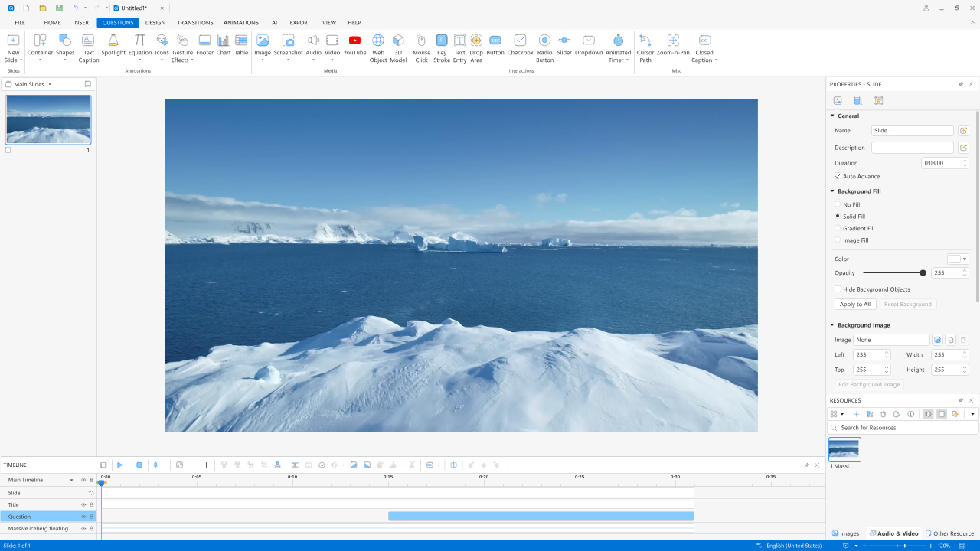
Task: Add a YouTube video
Action: [x=354, y=45]
